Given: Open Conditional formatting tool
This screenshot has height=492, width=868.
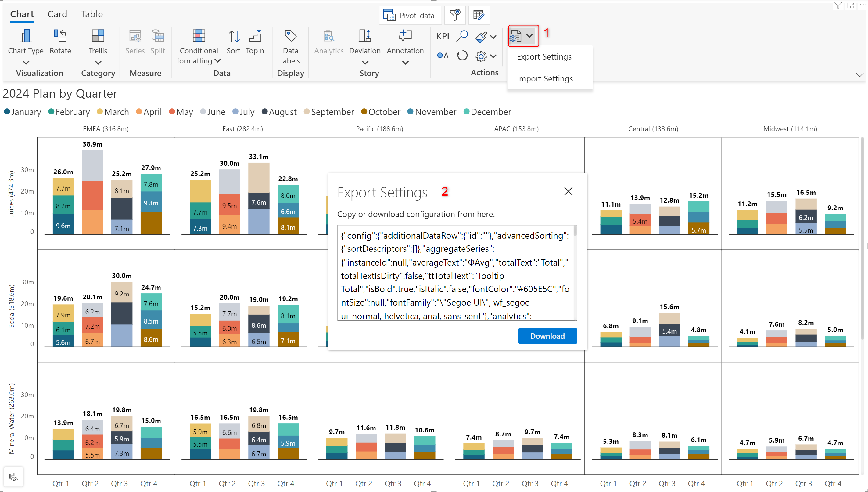Looking at the screenshot, I should [199, 36].
